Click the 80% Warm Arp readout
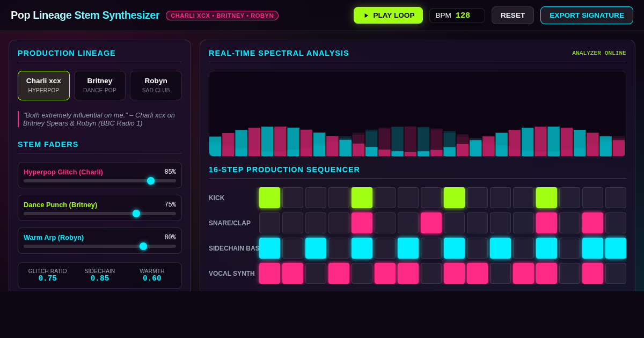The image size is (644, 338). click(170, 237)
